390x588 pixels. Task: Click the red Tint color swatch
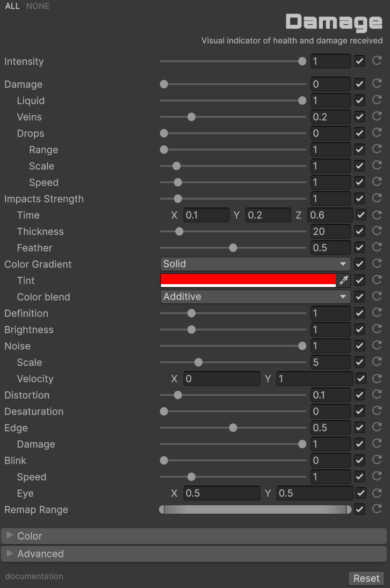(x=248, y=280)
